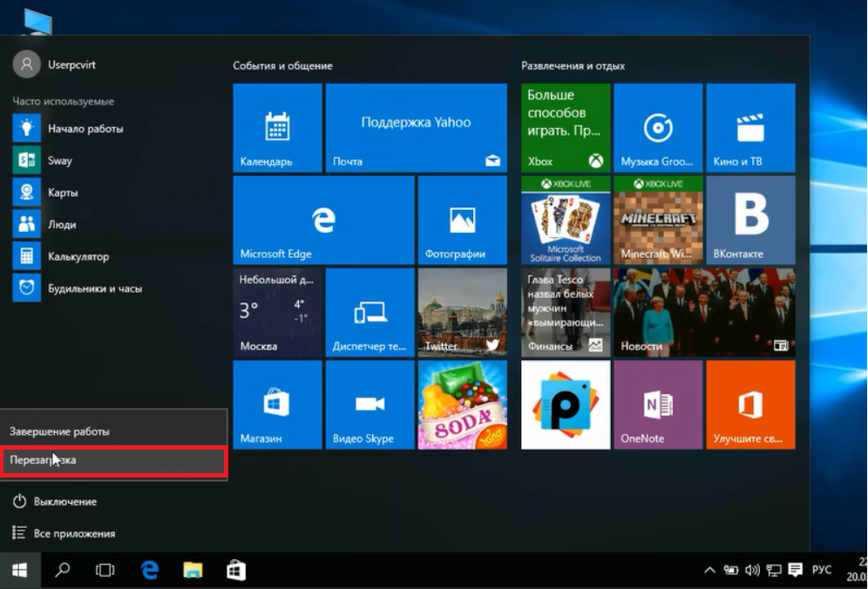Open the ВКонтакте tile
The image size is (868, 589).
pyautogui.click(x=750, y=220)
